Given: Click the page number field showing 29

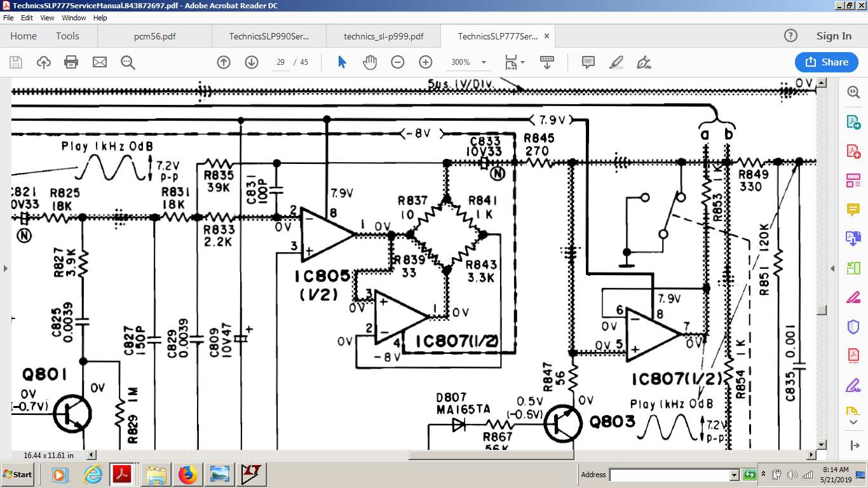Looking at the screenshot, I should tap(280, 62).
